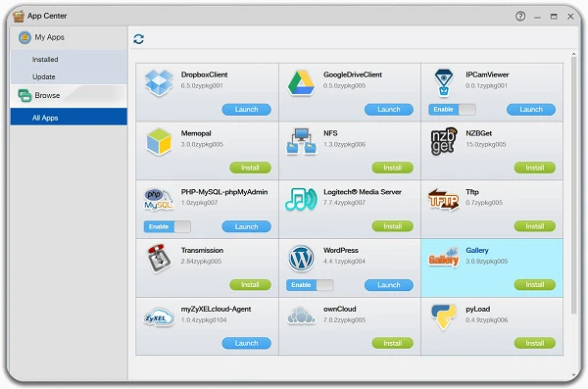Toggle the PHP-MySQL-phpMyAdmin Enable switch
The image size is (588, 389).
pos(168,226)
